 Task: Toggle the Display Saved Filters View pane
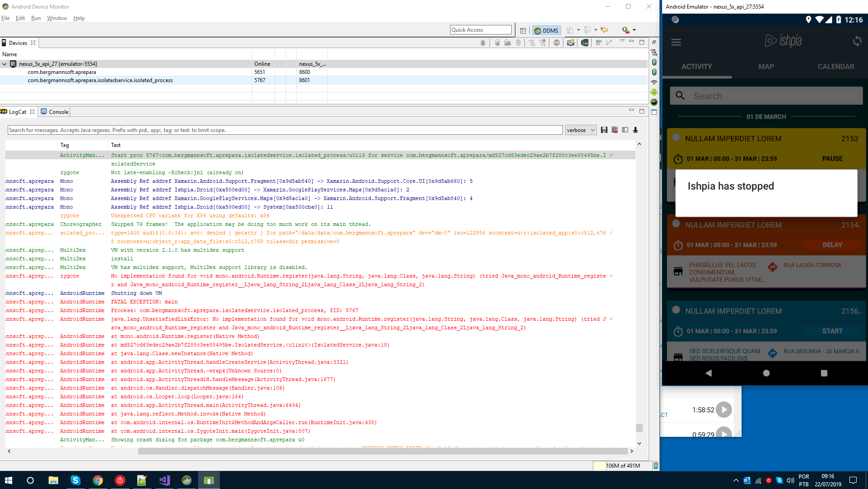(625, 130)
